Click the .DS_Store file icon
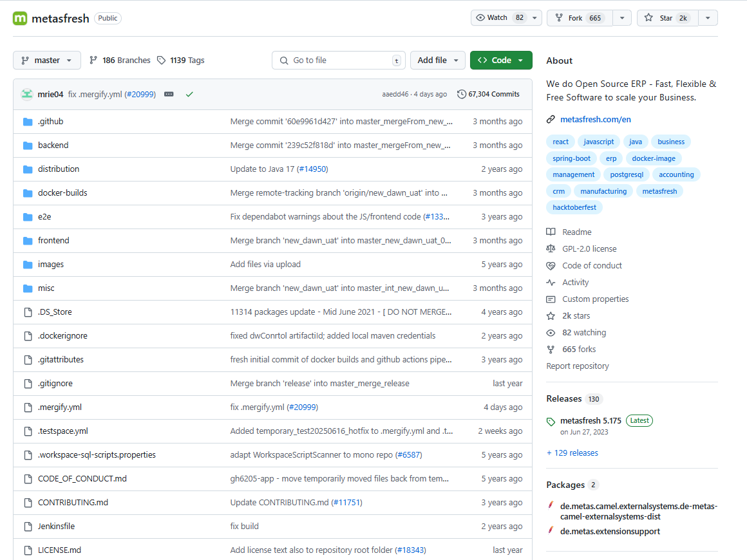The image size is (747, 560). click(x=28, y=312)
